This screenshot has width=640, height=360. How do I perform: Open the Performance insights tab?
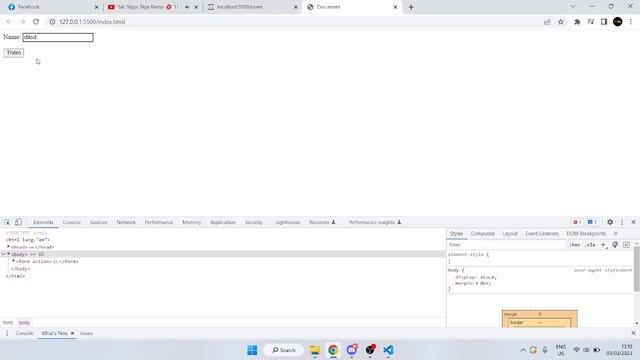(375, 222)
